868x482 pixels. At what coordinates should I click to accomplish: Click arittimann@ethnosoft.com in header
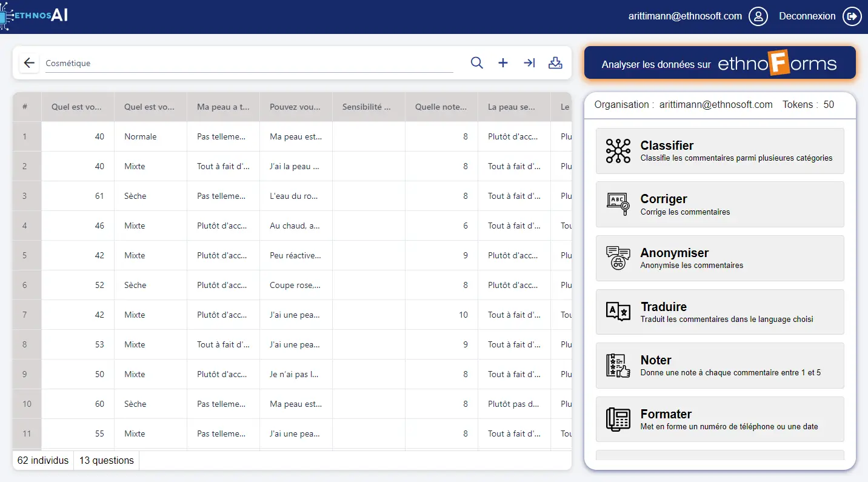coord(685,16)
